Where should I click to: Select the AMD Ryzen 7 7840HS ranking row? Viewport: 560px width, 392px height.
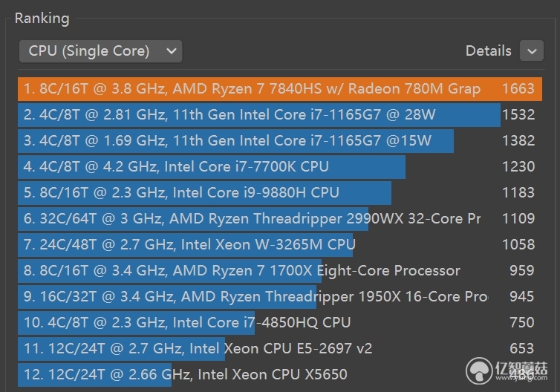(x=280, y=89)
